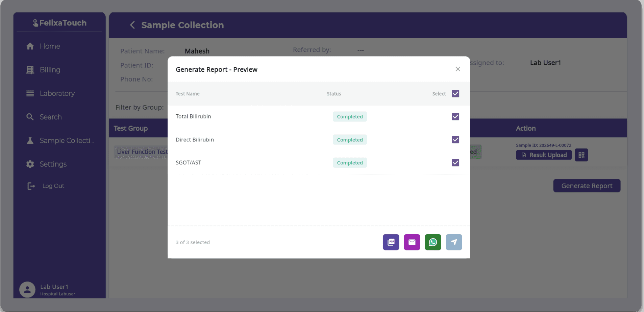
Task: Click the Home house icon
Action: pyautogui.click(x=30, y=46)
